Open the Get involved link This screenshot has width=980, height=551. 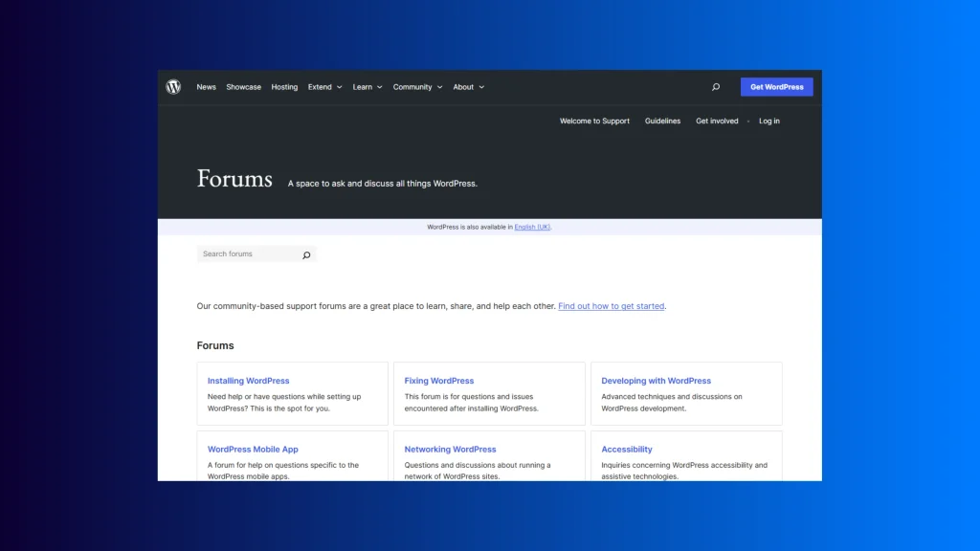click(717, 121)
